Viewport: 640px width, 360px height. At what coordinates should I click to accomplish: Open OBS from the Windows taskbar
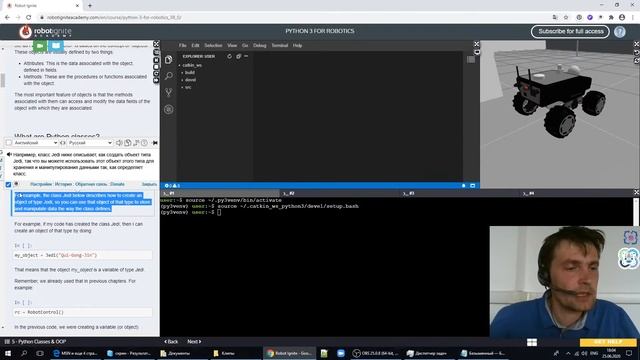coord(375,353)
